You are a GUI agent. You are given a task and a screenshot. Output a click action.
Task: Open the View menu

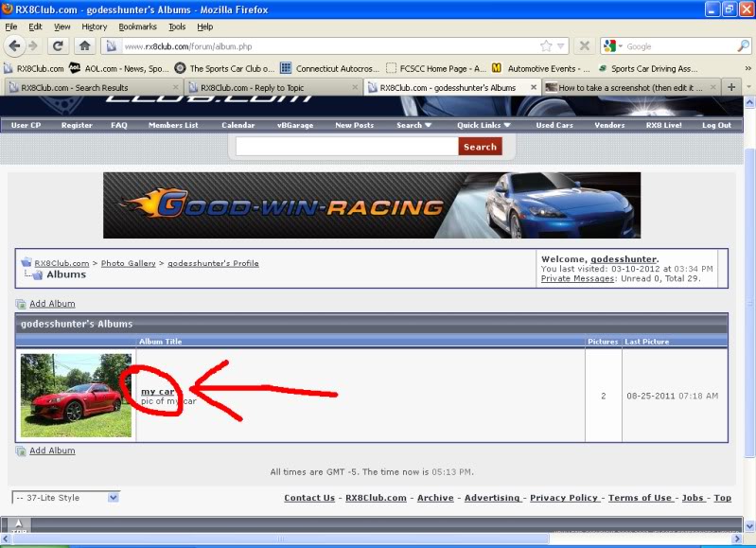coord(62,27)
